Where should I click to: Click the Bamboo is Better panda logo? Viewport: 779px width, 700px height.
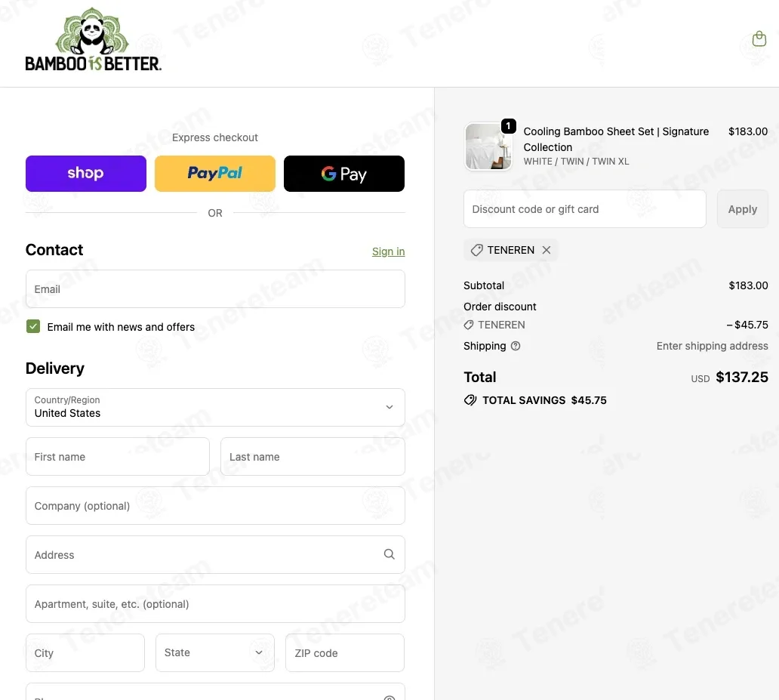pyautogui.click(x=93, y=41)
